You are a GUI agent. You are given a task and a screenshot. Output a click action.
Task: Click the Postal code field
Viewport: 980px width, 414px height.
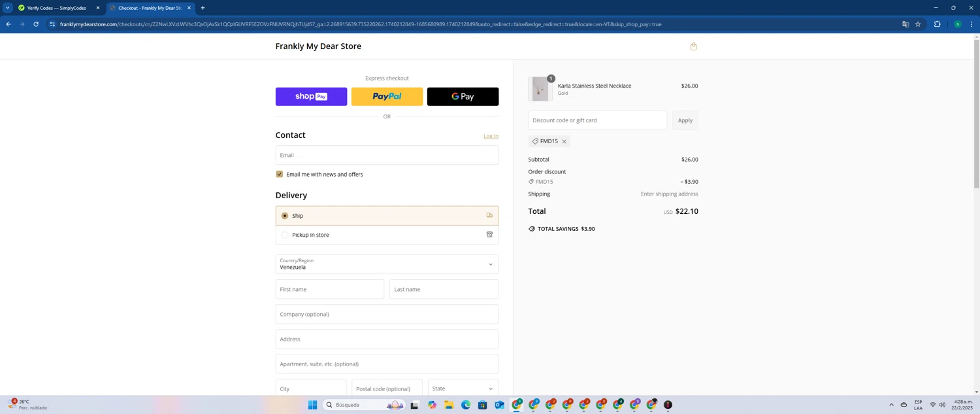coord(387,388)
